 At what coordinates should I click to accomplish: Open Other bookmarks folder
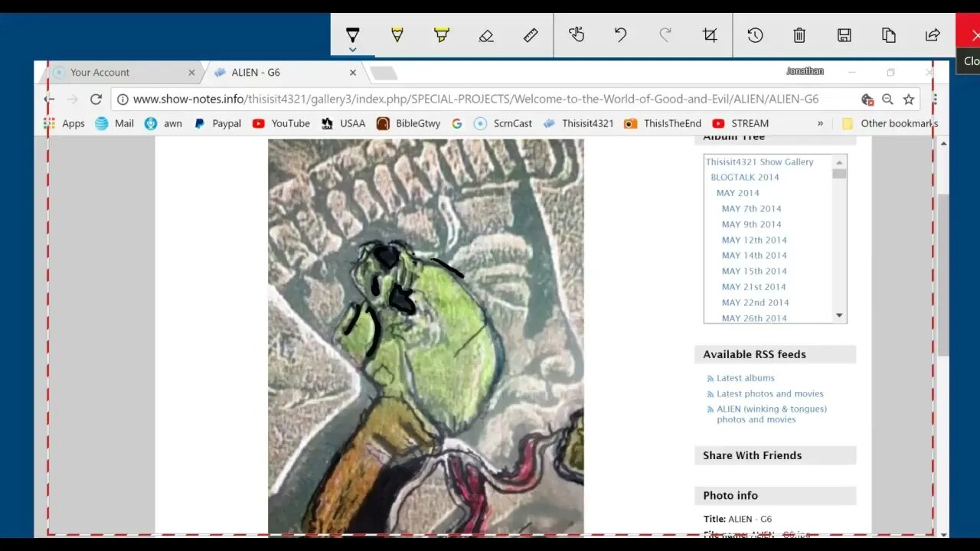(x=889, y=123)
